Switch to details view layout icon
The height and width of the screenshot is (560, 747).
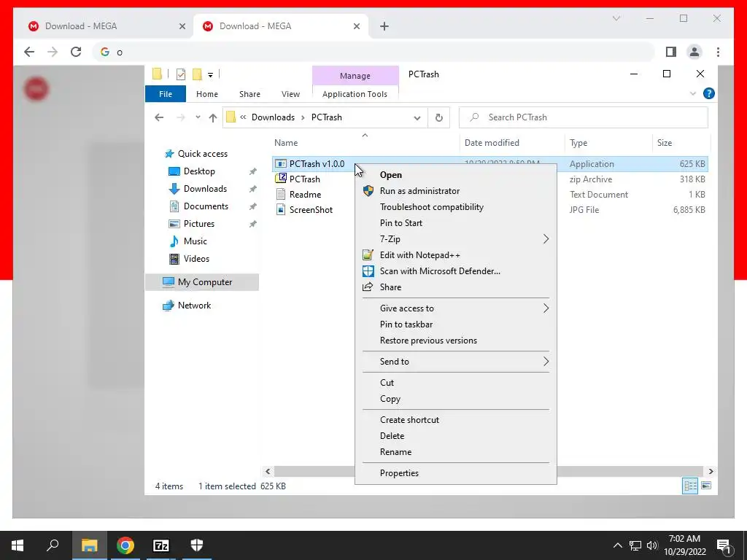pyautogui.click(x=690, y=486)
